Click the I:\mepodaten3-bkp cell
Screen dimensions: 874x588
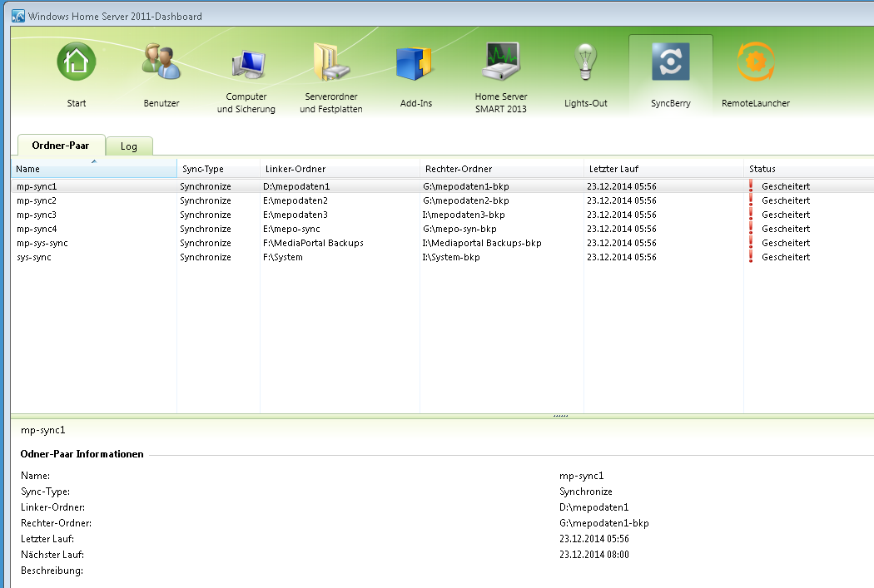pyautogui.click(x=464, y=215)
